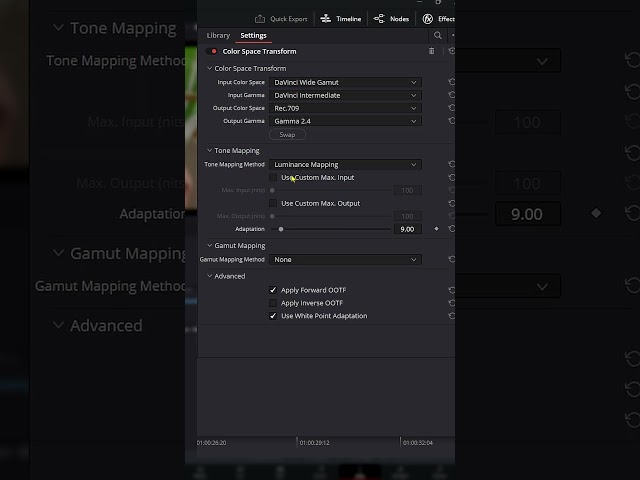The height and width of the screenshot is (480, 640).
Task: Click timeline ruler marker 01:00:29:12
Action: pos(314,443)
